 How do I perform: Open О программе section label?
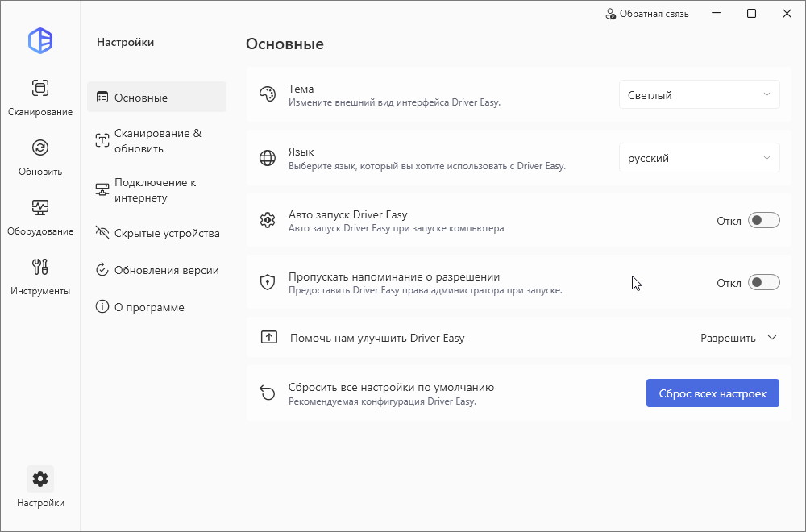tap(149, 307)
